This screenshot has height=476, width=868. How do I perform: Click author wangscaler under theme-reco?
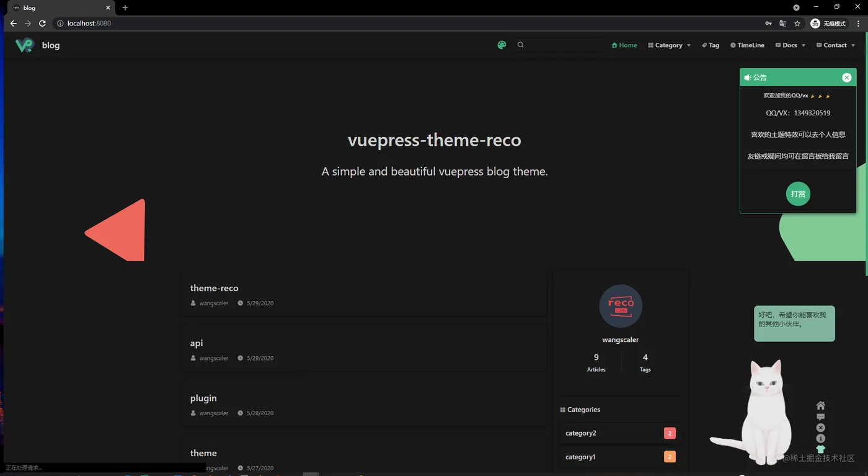click(x=214, y=303)
